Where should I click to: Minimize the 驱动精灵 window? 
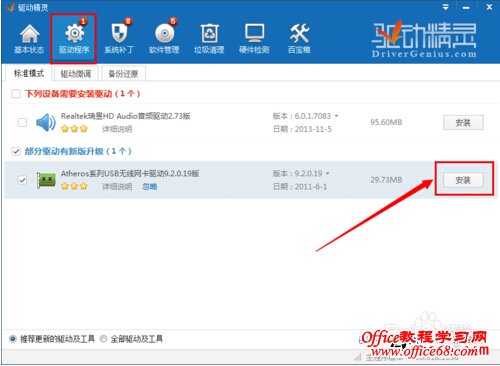[466, 7]
